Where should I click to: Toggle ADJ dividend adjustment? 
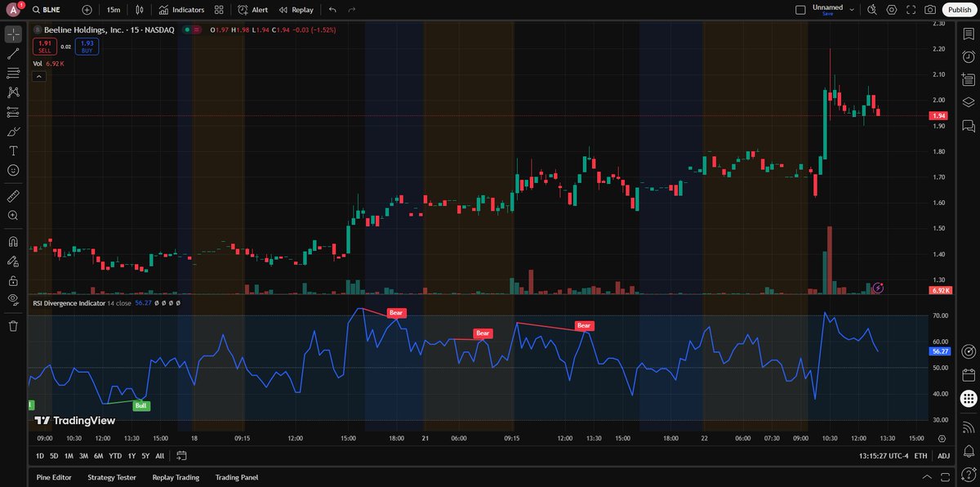point(943,455)
